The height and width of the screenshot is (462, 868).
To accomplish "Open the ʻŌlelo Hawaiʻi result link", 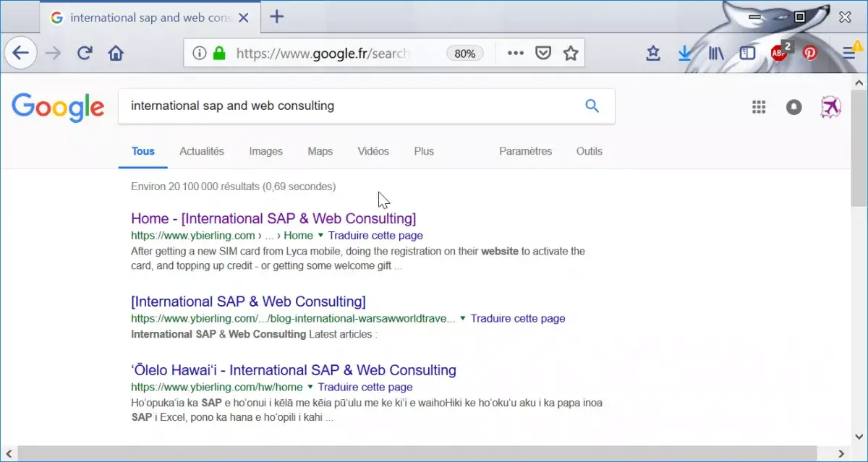I will click(294, 370).
